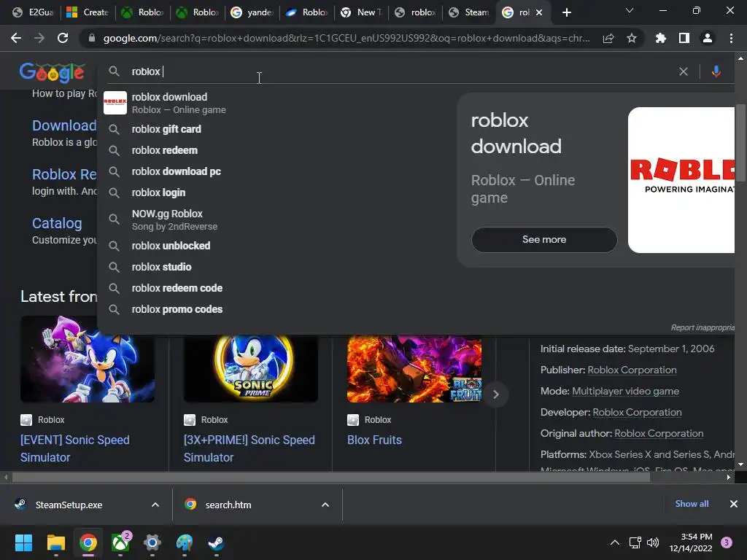The image size is (747, 560).
Task: Click the Roblox logo image in preview
Action: pos(681,180)
